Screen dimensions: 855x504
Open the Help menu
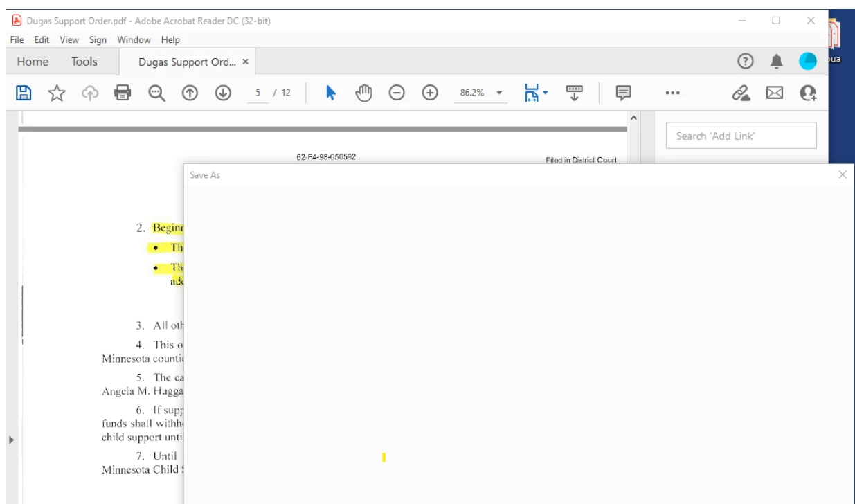[170, 39]
